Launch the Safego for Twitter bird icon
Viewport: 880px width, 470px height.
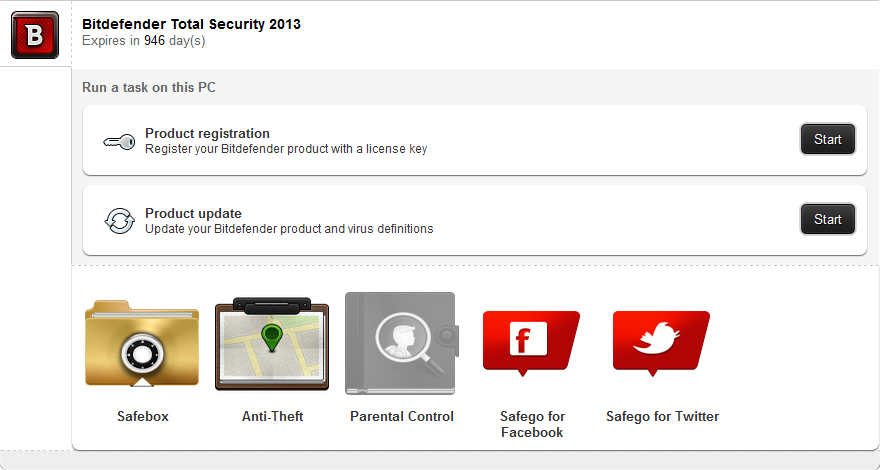click(661, 341)
